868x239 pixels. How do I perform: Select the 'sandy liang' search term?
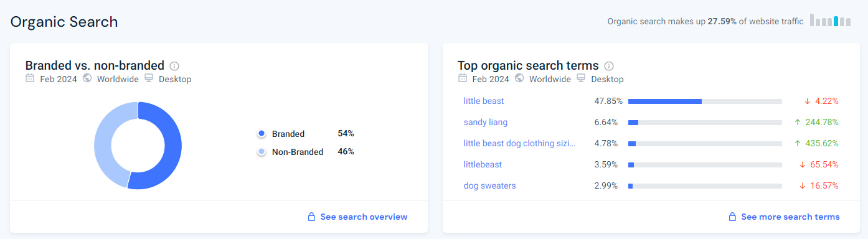click(485, 122)
